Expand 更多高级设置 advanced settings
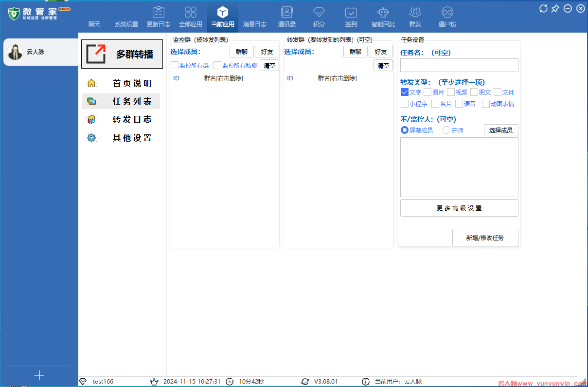Image resolution: width=588 pixels, height=387 pixels. (459, 208)
